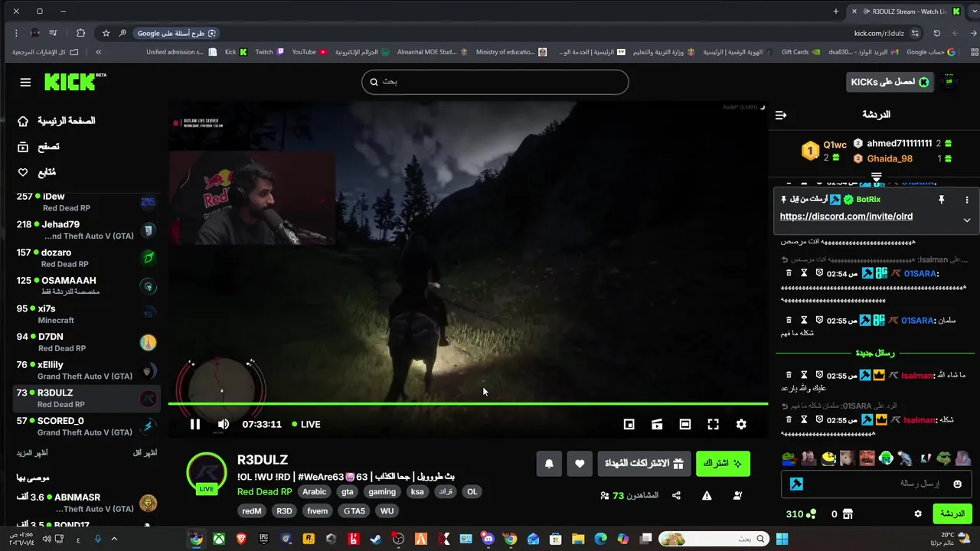The width and height of the screenshot is (980, 551).
Task: Open Browse in sidebar
Action: click(x=38, y=147)
